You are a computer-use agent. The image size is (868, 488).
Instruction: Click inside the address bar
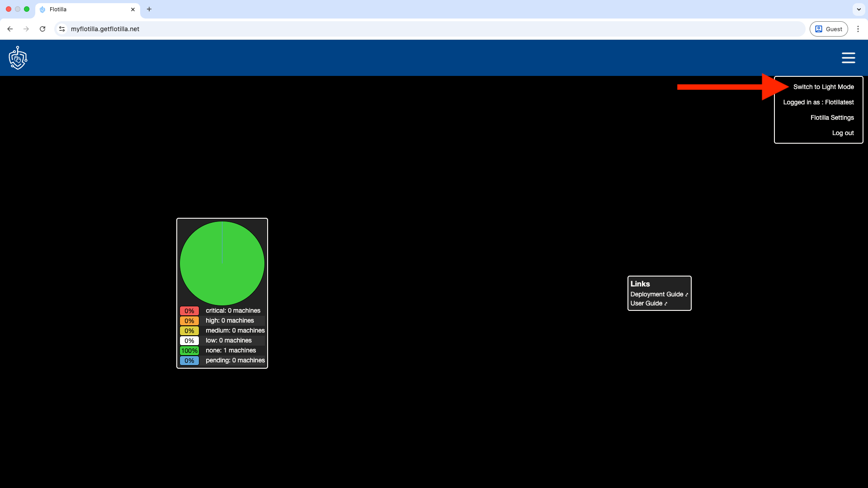point(271,28)
